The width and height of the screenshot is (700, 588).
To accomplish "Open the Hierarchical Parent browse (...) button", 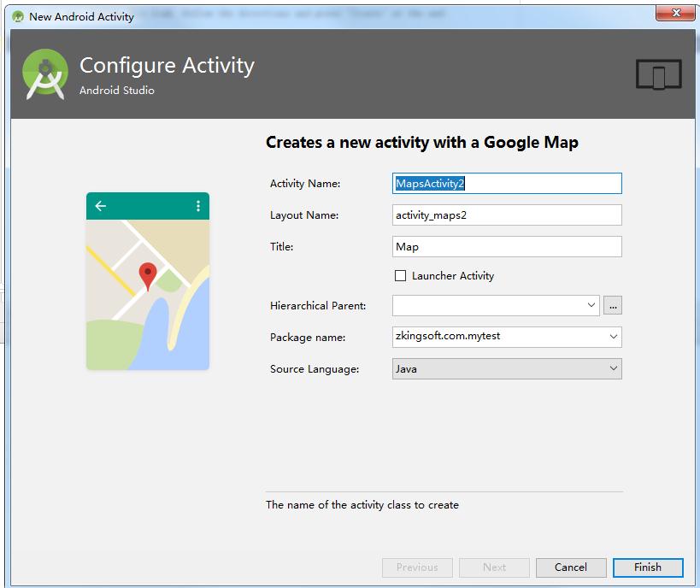I will point(613,305).
